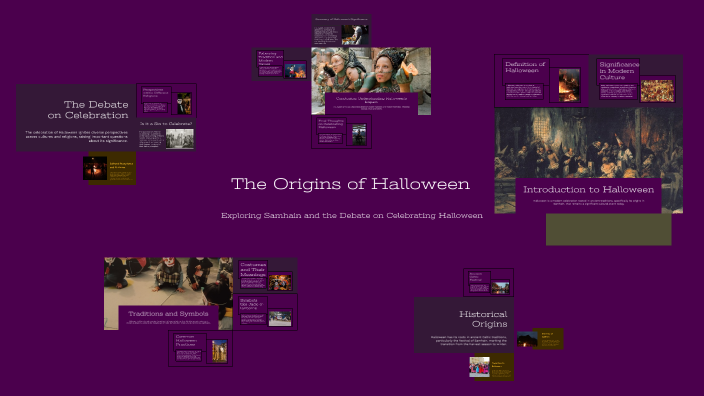Open Ancient Celtic Festival subtopic
The image size is (704, 396).
[488, 282]
